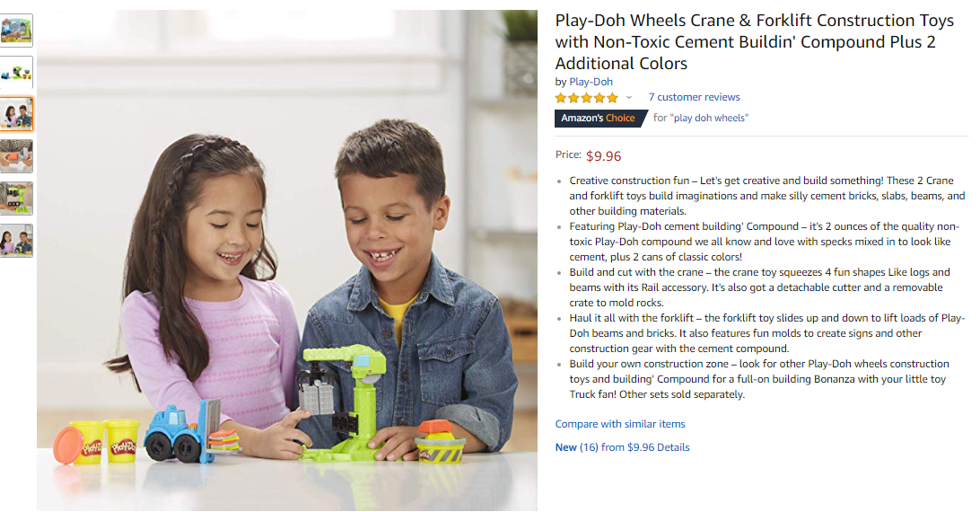Select the last thumbnail of two children
This screenshot has height=512, width=980.
tap(16, 241)
